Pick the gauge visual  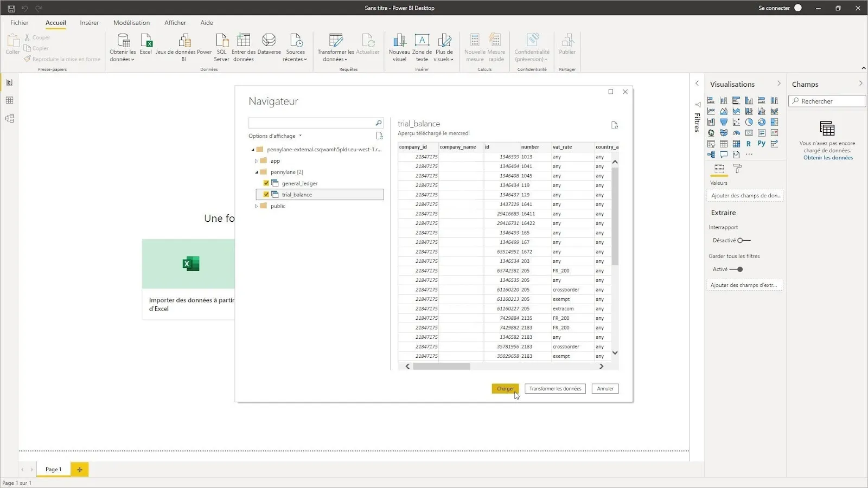click(x=736, y=133)
